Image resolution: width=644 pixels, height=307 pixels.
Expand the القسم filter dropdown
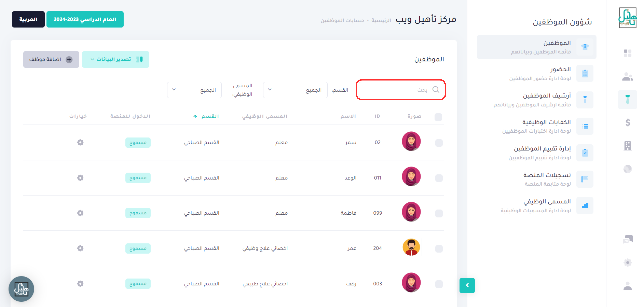(295, 90)
